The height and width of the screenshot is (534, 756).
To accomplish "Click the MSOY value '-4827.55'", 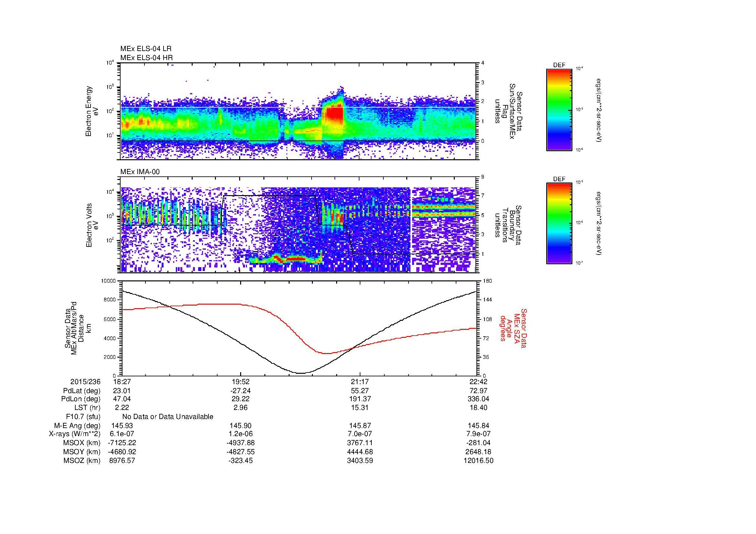I will point(241,452).
